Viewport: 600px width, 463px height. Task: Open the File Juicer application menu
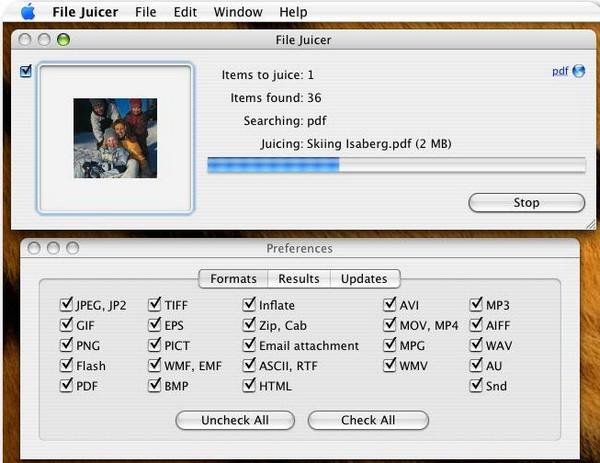coord(85,12)
